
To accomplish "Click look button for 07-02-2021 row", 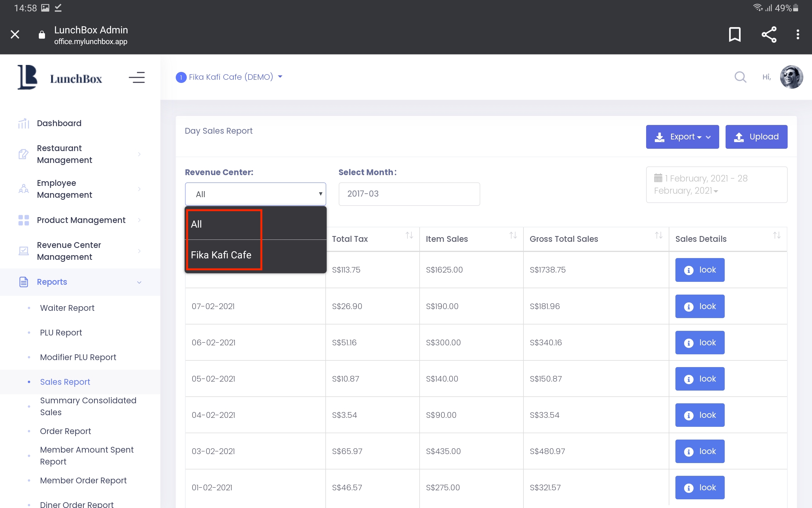I will [x=699, y=306].
